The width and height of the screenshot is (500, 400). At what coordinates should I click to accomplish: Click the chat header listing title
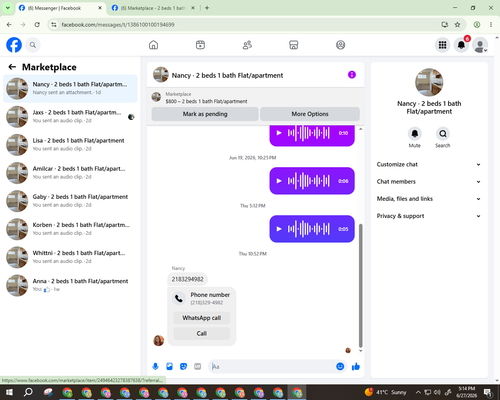tap(227, 75)
